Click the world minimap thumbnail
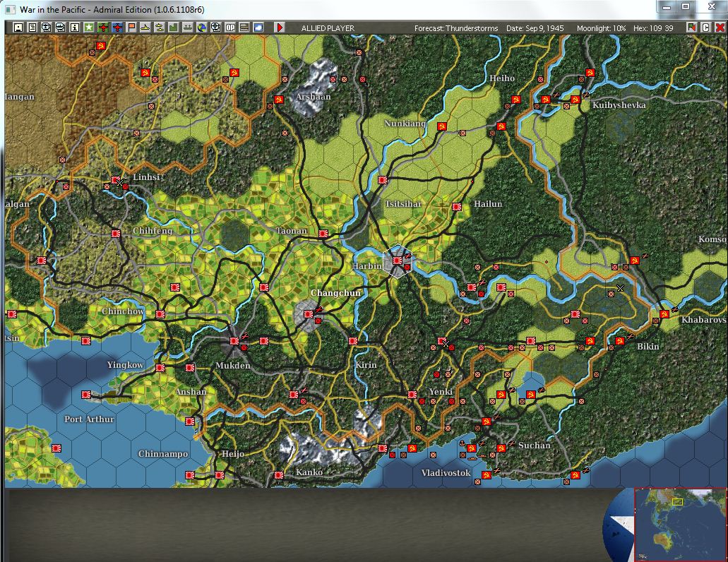 [680, 525]
